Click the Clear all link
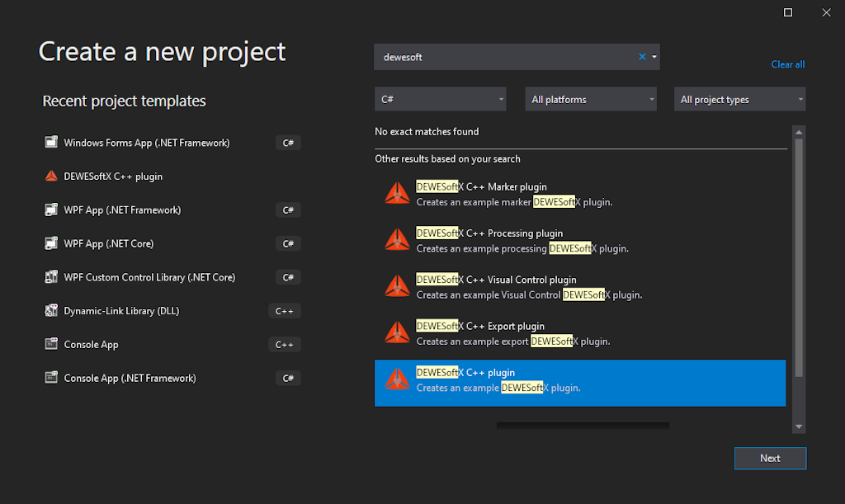Viewport: 845px width, 504px height. (788, 64)
